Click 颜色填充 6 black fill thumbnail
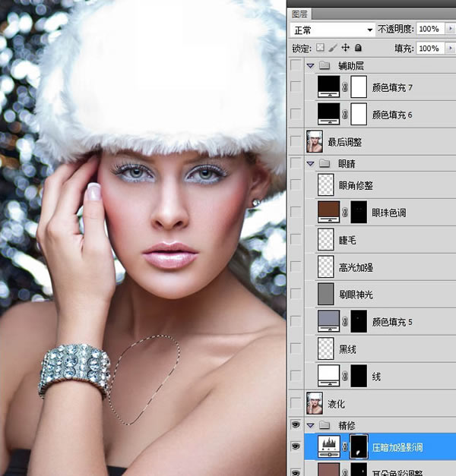 point(328,114)
